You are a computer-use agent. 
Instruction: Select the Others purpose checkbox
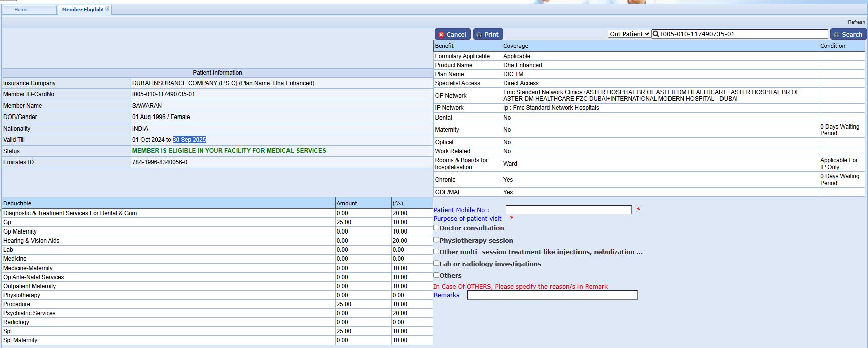[x=437, y=275]
